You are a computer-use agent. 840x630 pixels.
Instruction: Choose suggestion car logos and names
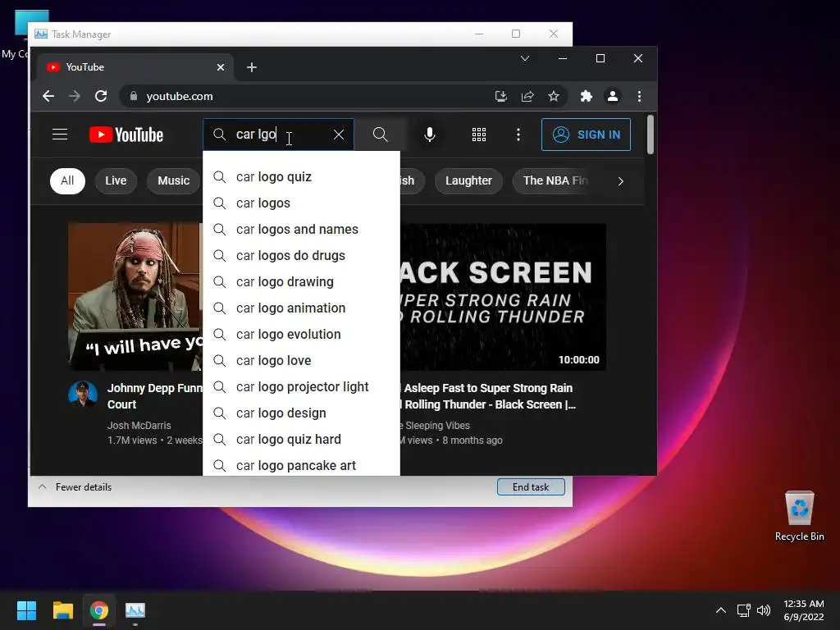pyautogui.click(x=301, y=230)
